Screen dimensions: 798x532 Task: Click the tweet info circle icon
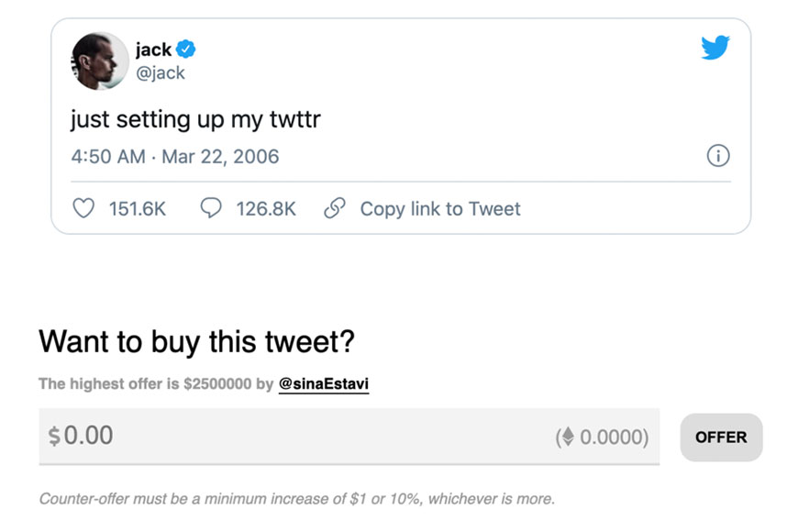[x=719, y=156]
